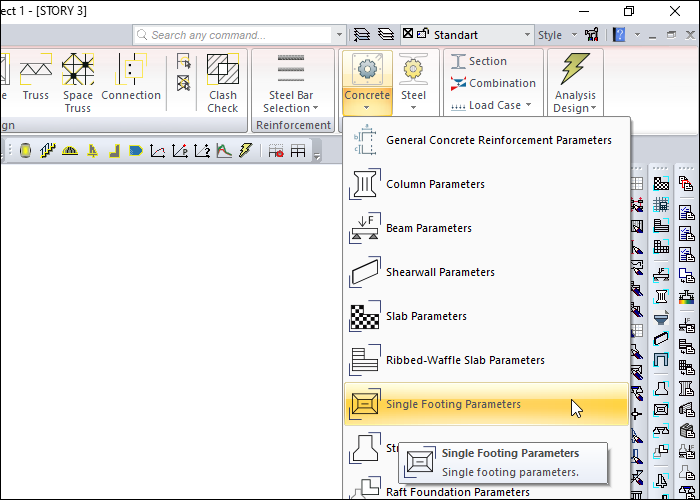Open the Steel Bar Selection dropdown

[291, 83]
